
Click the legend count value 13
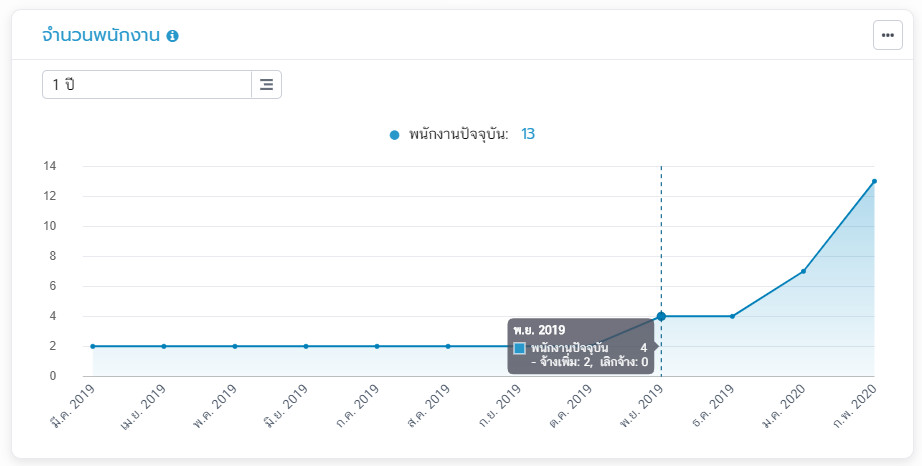(x=528, y=134)
